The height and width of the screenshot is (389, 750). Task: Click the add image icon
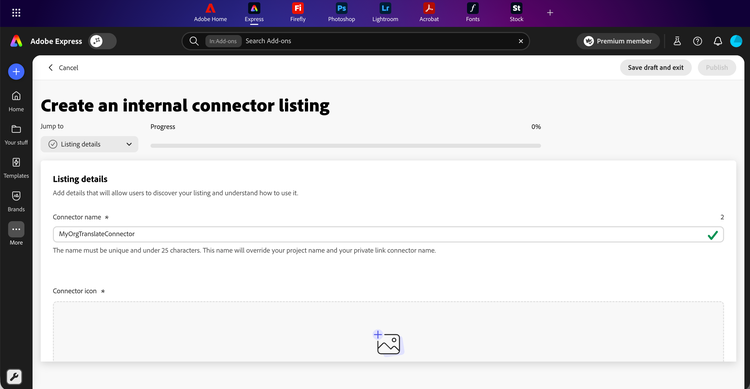[x=388, y=343]
